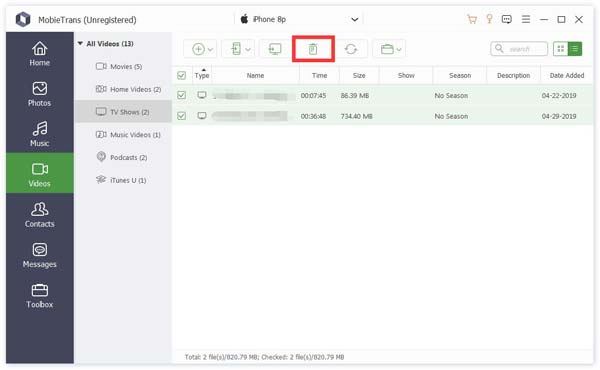Maximize the MobieTrans window
The width and height of the screenshot is (600, 370).
point(561,19)
